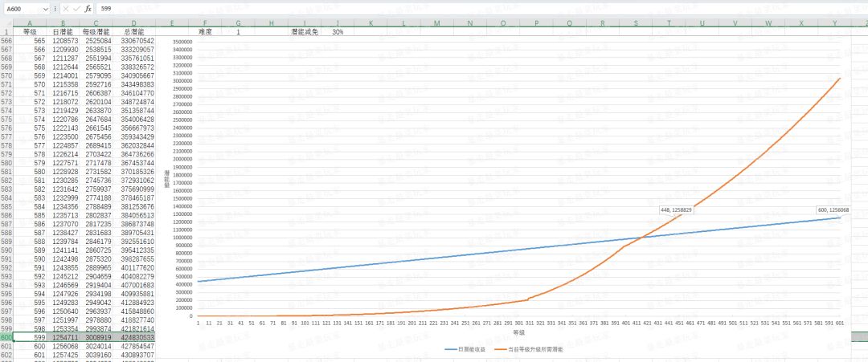Select row header 566
Image resolution: width=868 pixels, height=362 pixels.
6,40
